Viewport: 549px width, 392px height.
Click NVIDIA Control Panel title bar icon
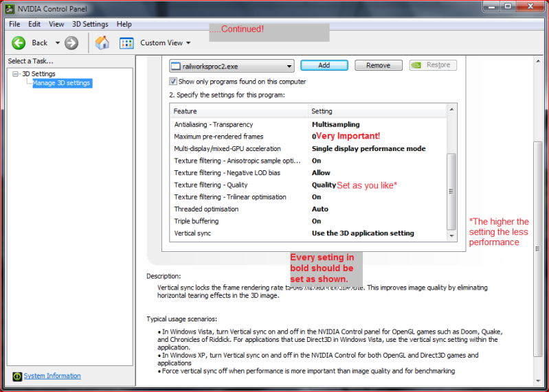click(x=10, y=9)
